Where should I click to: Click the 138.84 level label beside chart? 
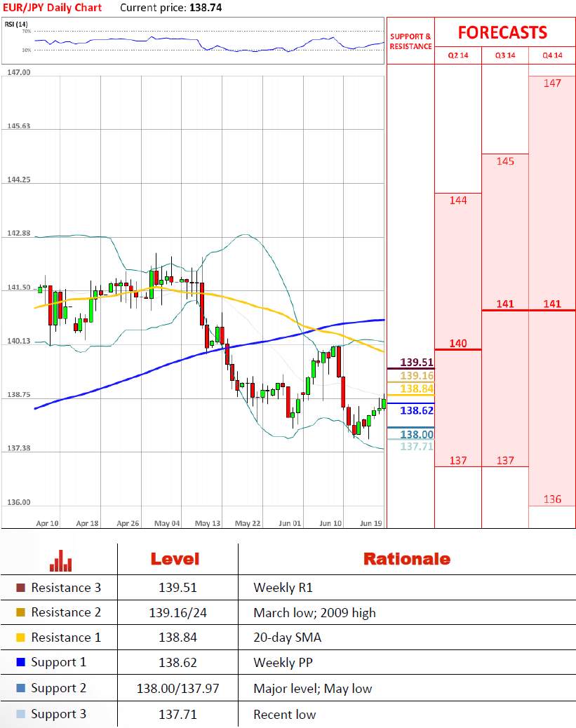(417, 389)
